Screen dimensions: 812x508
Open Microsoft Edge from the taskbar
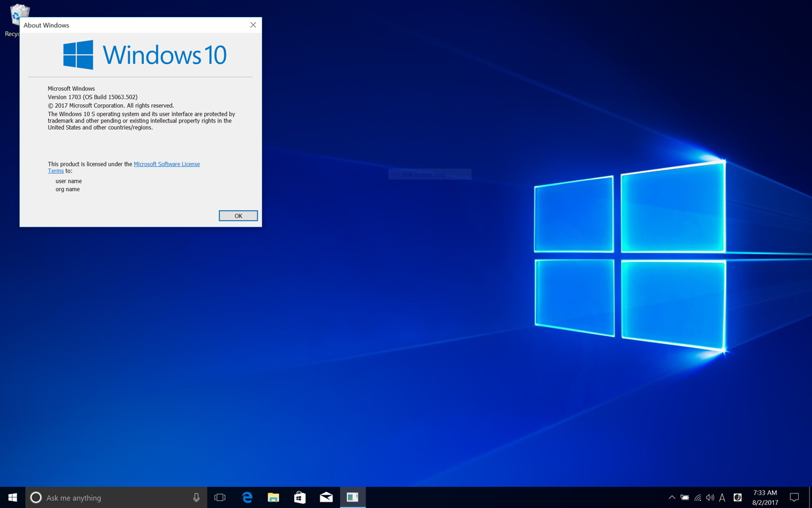click(246, 497)
